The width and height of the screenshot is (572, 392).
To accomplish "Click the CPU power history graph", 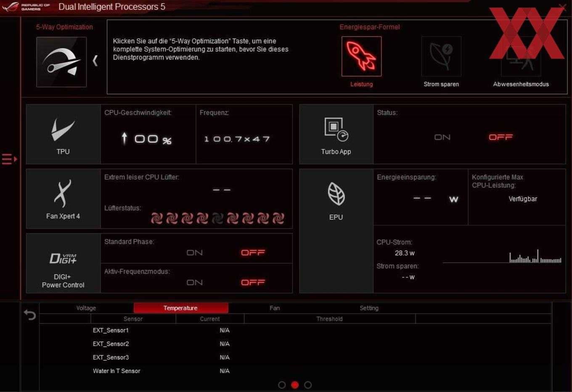I will [x=502, y=256].
